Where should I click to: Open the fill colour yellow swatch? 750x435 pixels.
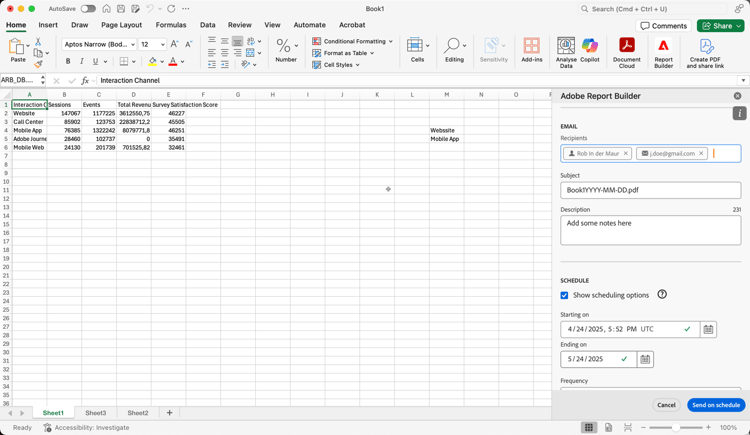click(152, 61)
